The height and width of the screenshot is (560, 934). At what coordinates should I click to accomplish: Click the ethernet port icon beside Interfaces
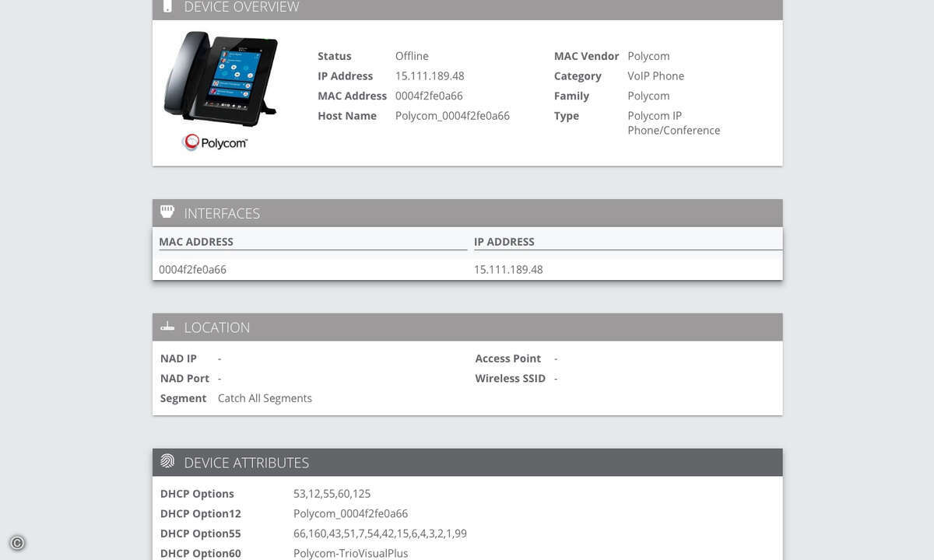click(x=167, y=212)
